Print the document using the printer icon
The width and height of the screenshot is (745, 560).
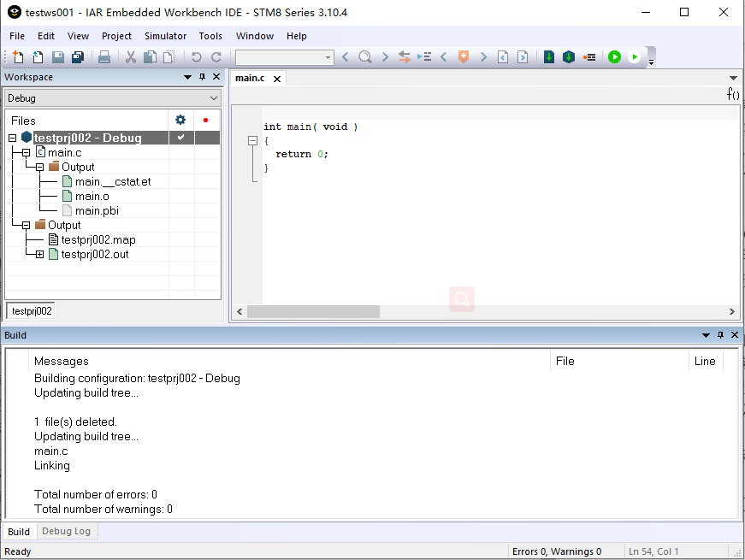click(x=104, y=57)
